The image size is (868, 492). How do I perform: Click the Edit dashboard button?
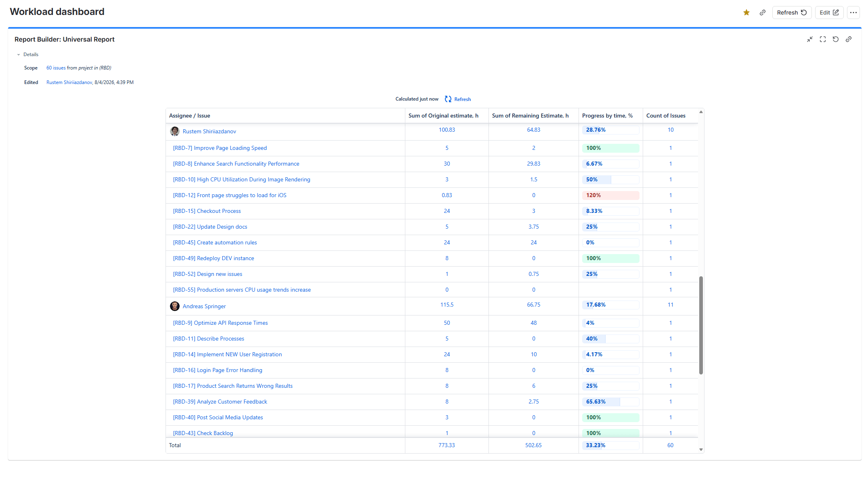(x=829, y=13)
